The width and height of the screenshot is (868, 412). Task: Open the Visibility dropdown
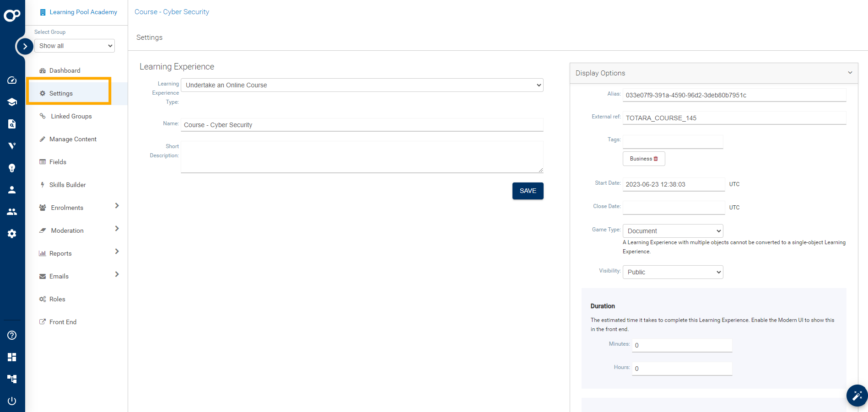tap(673, 272)
